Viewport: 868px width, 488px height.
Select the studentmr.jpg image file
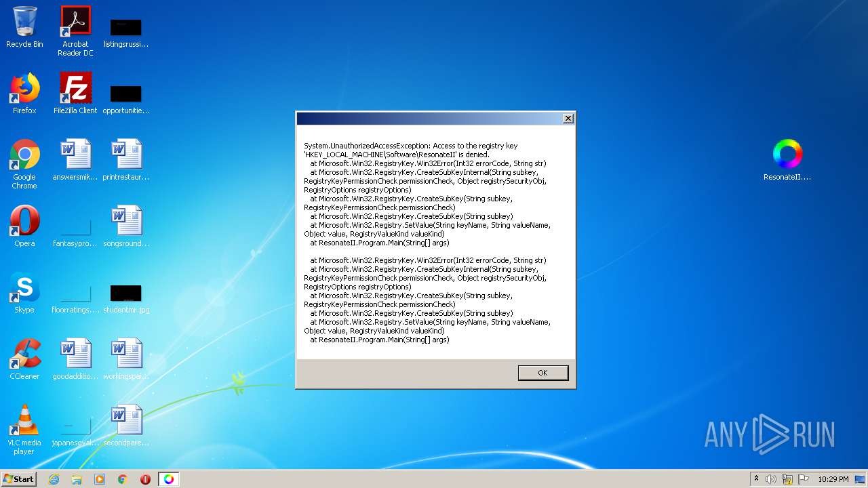click(126, 298)
